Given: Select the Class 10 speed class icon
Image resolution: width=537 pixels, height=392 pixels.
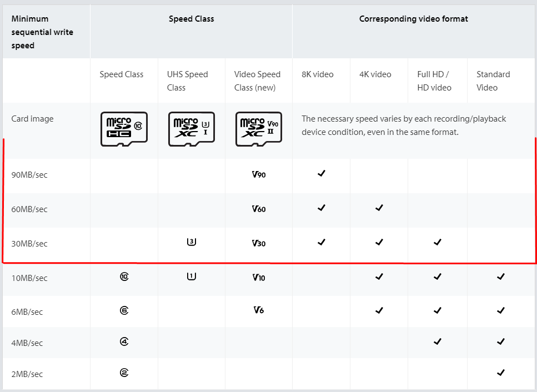Looking at the screenshot, I should [124, 277].
